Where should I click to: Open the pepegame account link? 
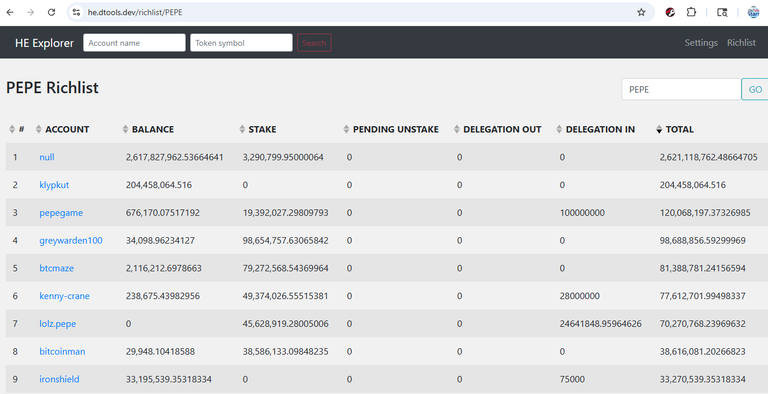tap(61, 213)
